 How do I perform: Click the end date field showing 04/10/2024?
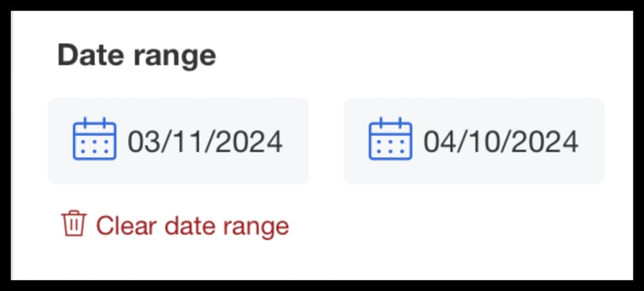click(474, 142)
